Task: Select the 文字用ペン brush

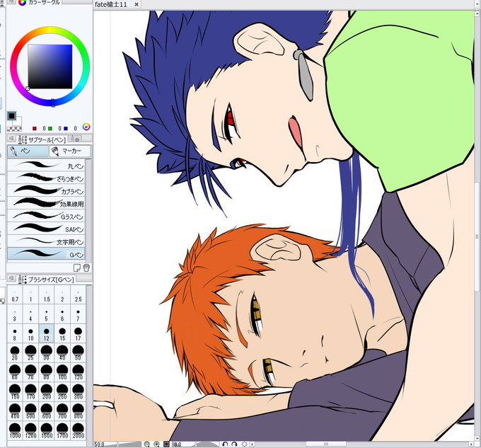Action: (x=46, y=241)
